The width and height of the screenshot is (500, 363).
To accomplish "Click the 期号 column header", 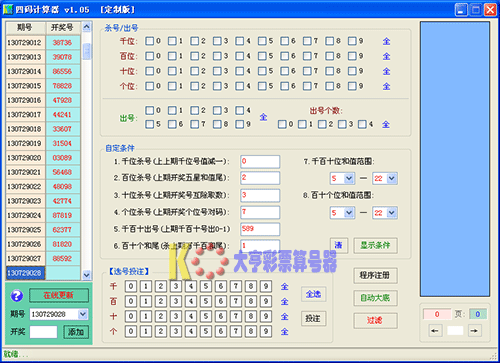I will click(25, 28).
